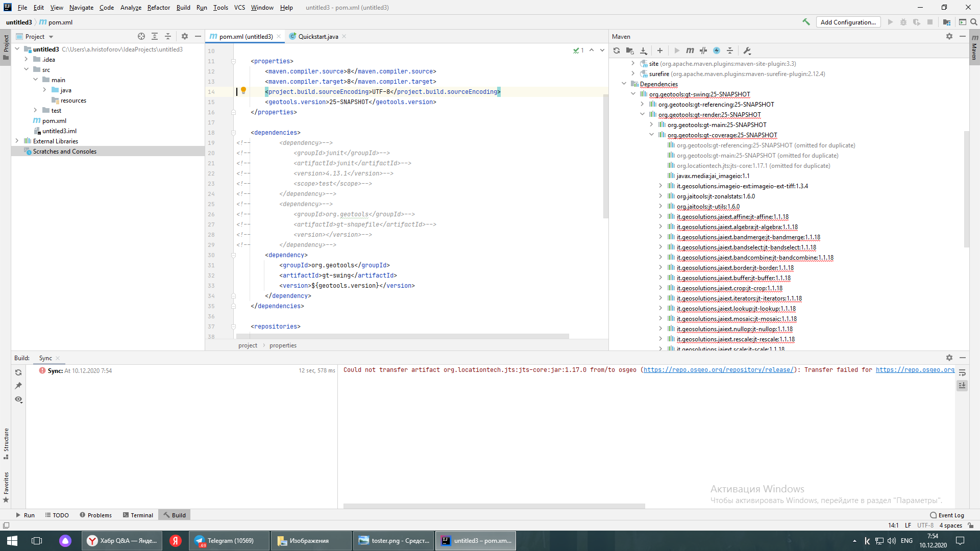Add Maven Projects plus icon
The width and height of the screenshot is (980, 551).
coord(660,51)
